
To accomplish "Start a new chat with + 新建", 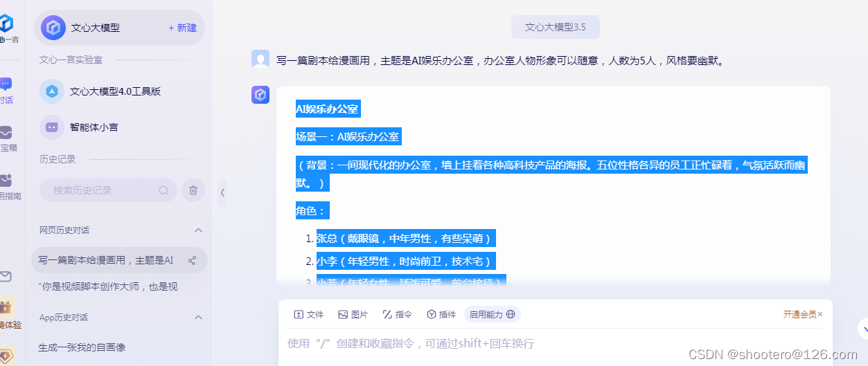I will point(183,28).
